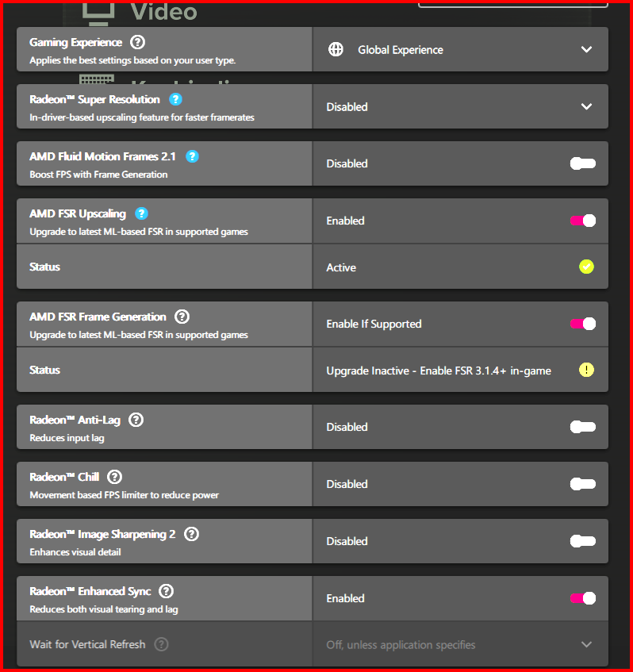Click the globe icon beside Global Experience

pos(336,49)
